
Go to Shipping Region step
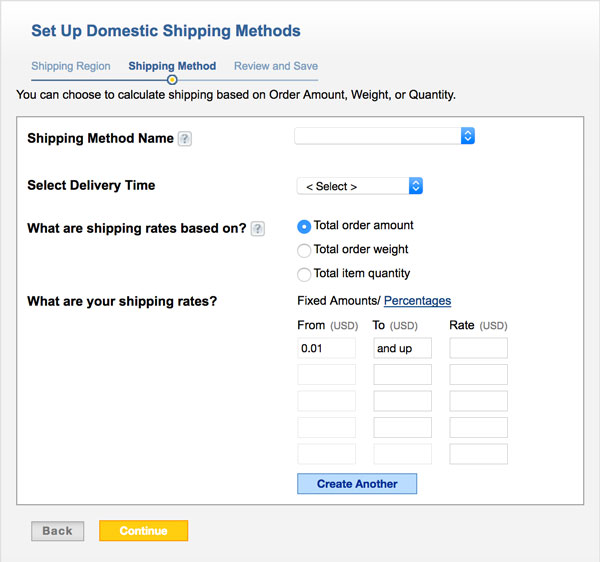pos(71,66)
